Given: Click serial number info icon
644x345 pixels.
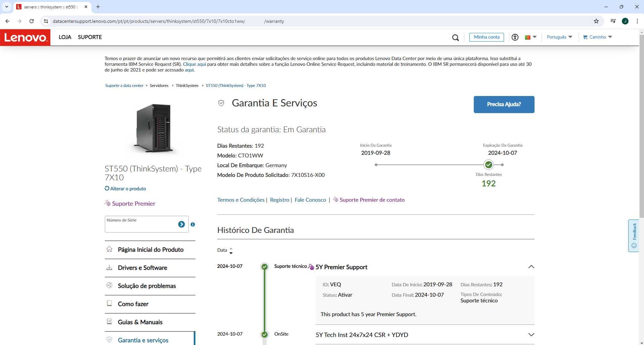Looking at the screenshot, I should (x=193, y=224).
